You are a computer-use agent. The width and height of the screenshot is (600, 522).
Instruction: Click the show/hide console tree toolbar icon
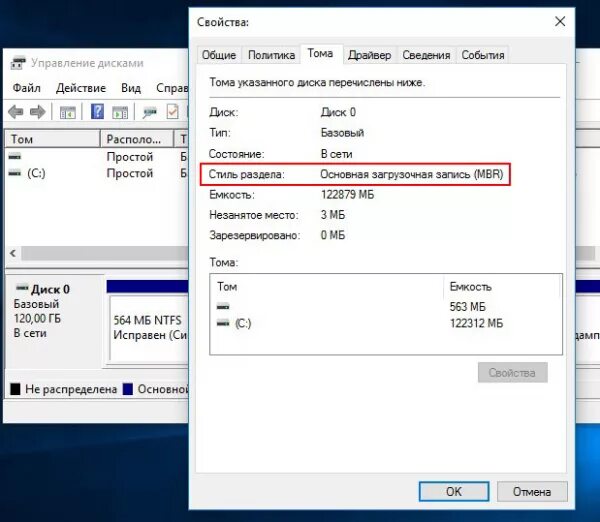[x=67, y=113]
